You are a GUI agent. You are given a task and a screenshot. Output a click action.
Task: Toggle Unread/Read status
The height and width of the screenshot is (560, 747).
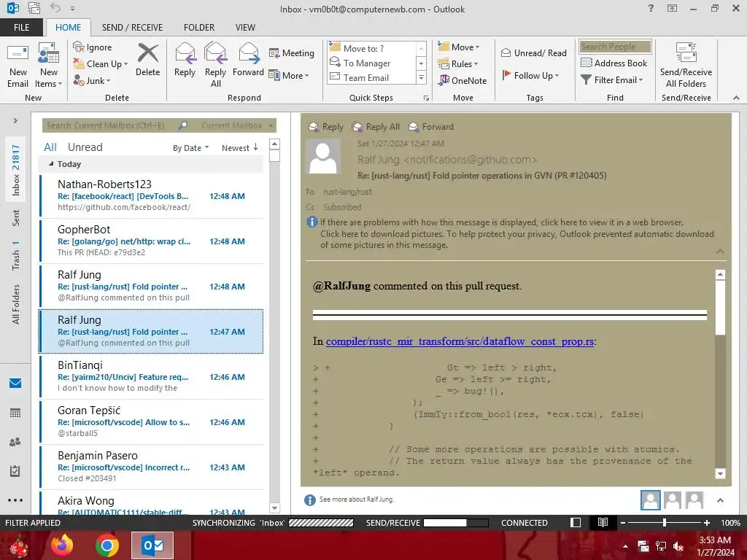point(533,52)
